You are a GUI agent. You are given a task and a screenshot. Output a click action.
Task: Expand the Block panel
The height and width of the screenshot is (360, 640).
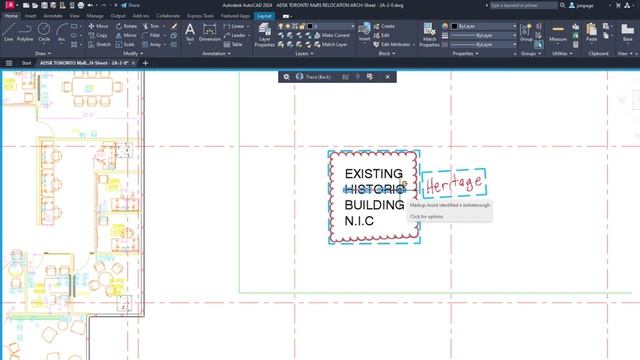click(387, 53)
